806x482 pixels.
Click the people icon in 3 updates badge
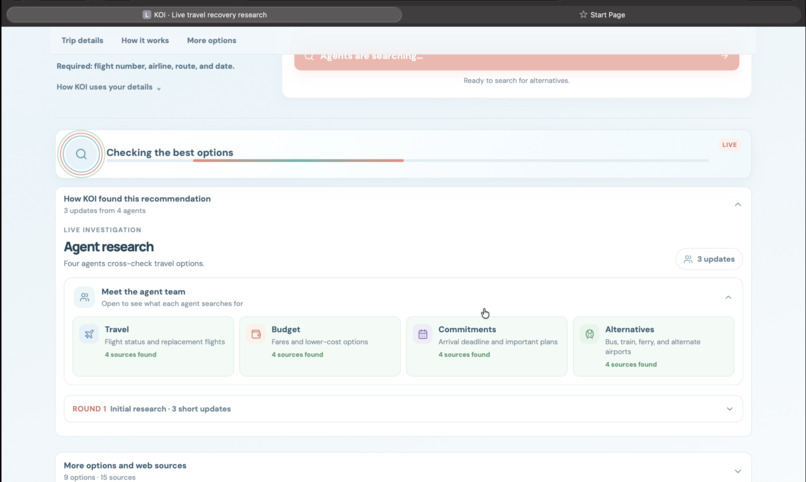click(x=688, y=259)
